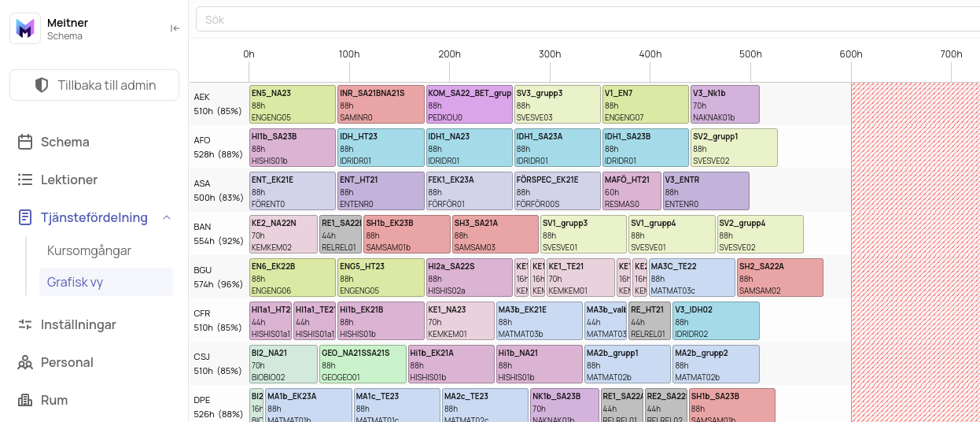The height and width of the screenshot is (422, 980).
Task: Select AFO's SV2_grupp1 course block
Action: (734, 148)
